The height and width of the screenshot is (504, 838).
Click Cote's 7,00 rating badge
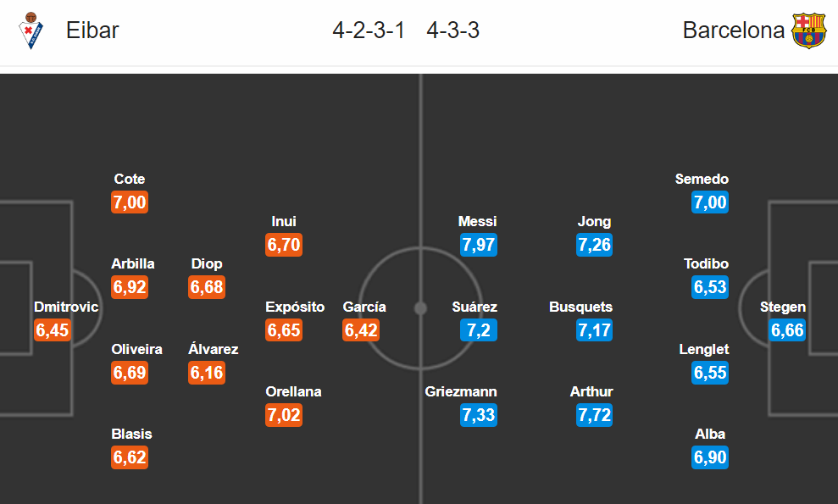(130, 202)
